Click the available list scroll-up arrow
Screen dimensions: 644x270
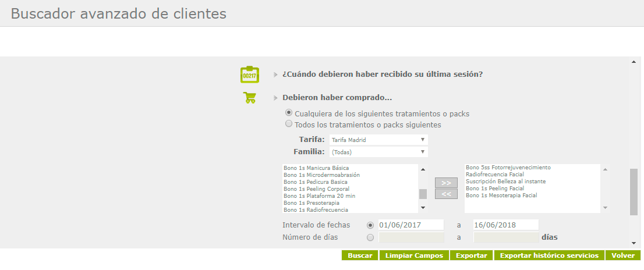[x=423, y=169]
